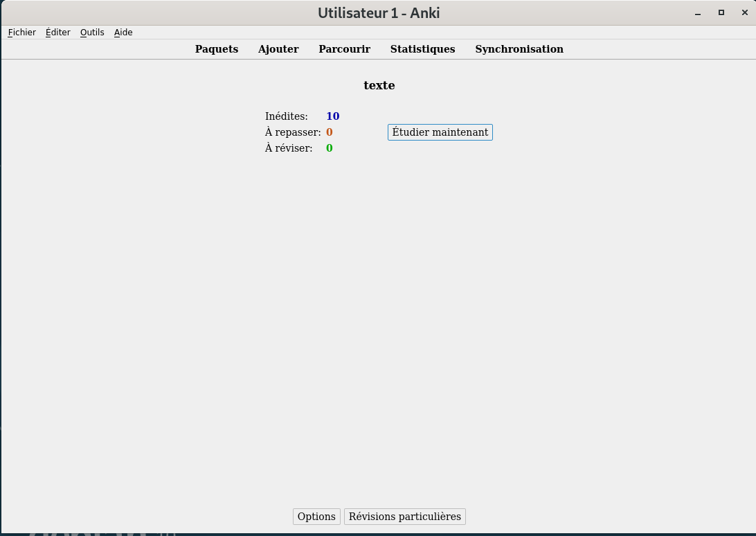Minimize the Anki window
756x536 pixels.
tap(698, 13)
